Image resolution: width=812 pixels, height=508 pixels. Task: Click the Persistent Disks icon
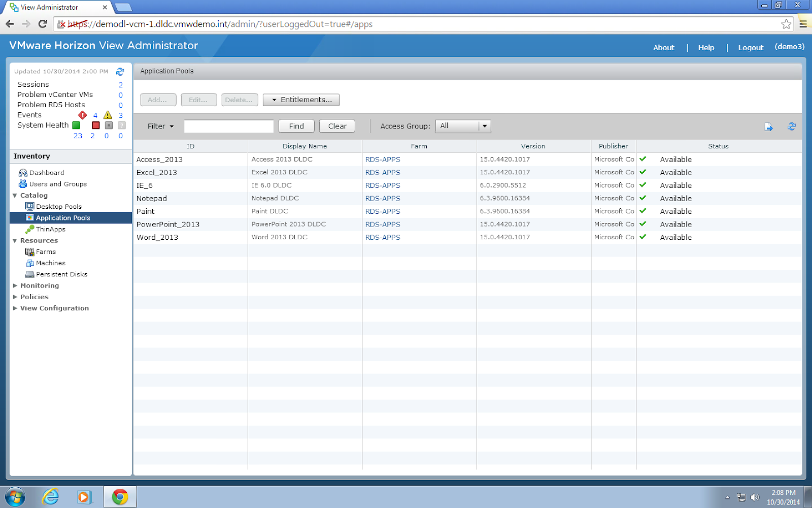(30, 274)
